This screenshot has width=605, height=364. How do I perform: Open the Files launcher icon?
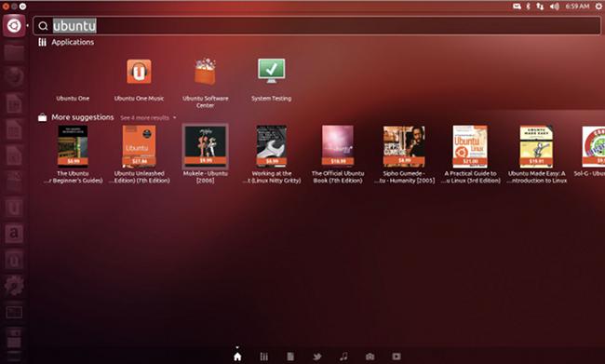(x=14, y=52)
